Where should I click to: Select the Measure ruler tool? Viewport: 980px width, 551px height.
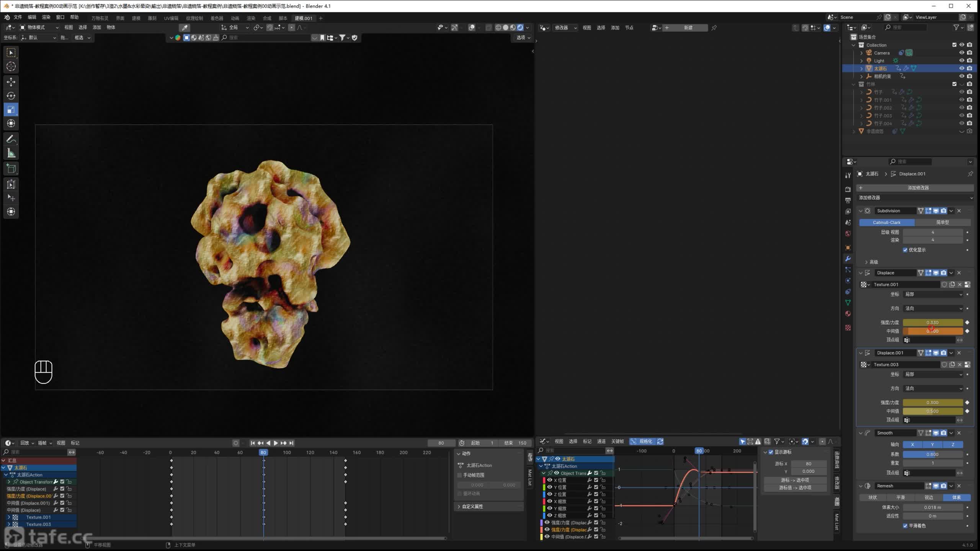pyautogui.click(x=11, y=153)
